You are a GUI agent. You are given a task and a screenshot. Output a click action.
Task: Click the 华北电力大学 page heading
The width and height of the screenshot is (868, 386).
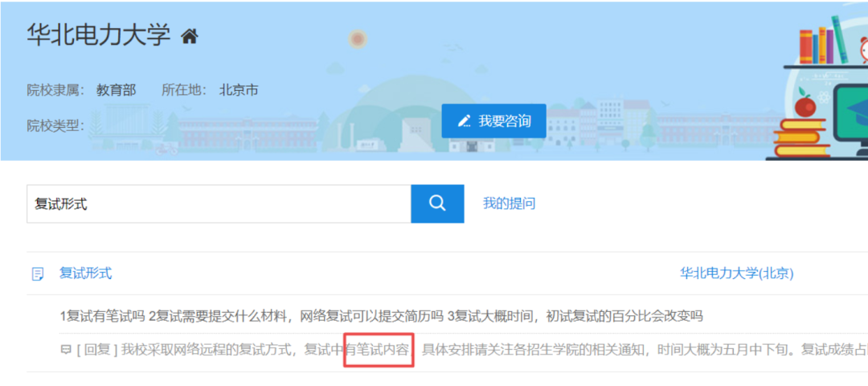point(99,35)
